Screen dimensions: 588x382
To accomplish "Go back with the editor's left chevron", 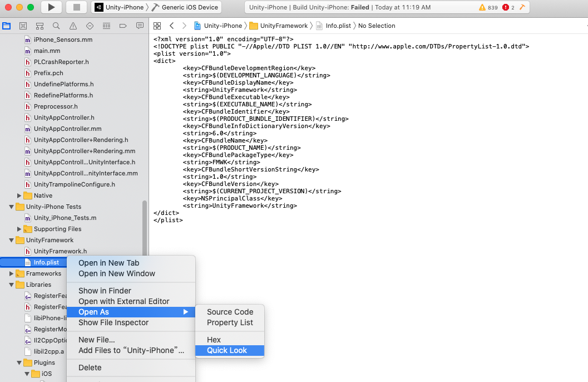I will (172, 26).
